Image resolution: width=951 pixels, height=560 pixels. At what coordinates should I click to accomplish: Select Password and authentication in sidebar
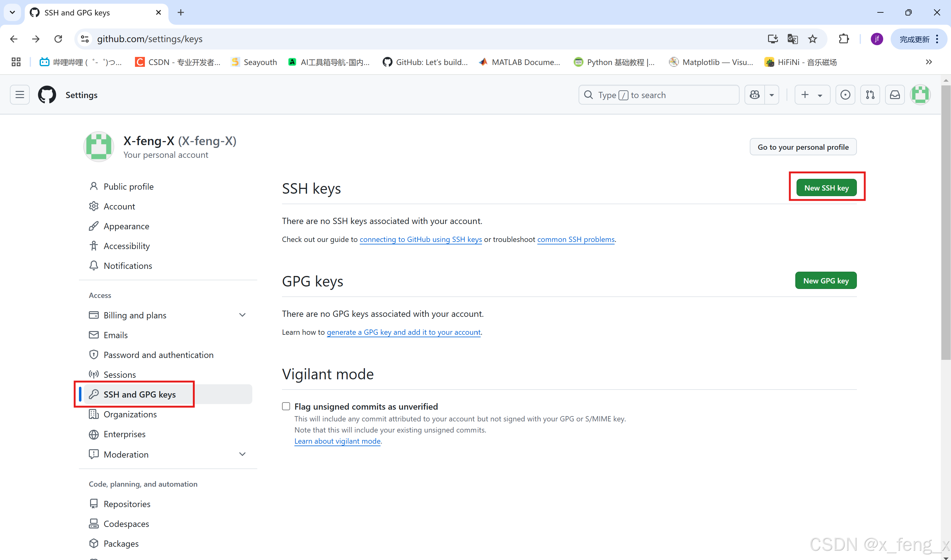pos(158,355)
